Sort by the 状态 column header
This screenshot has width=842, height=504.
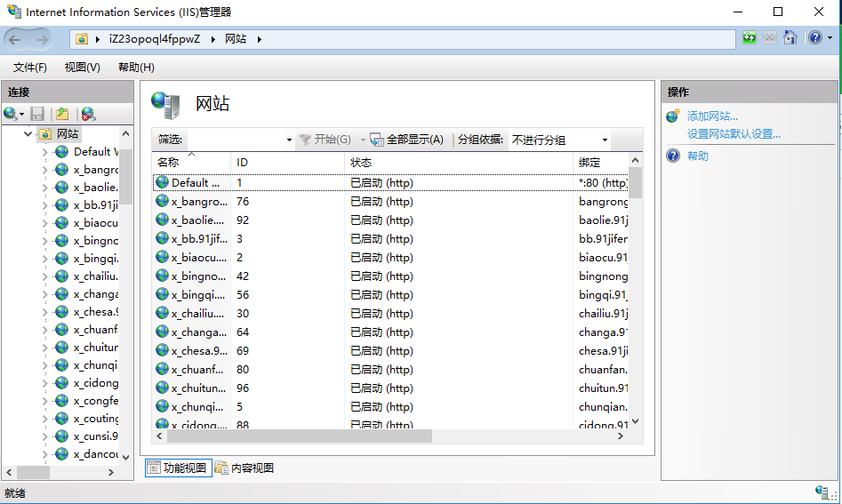coord(459,163)
